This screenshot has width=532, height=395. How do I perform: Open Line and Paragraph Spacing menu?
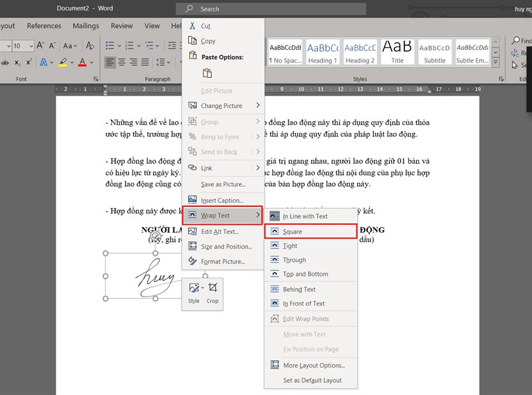pos(163,63)
